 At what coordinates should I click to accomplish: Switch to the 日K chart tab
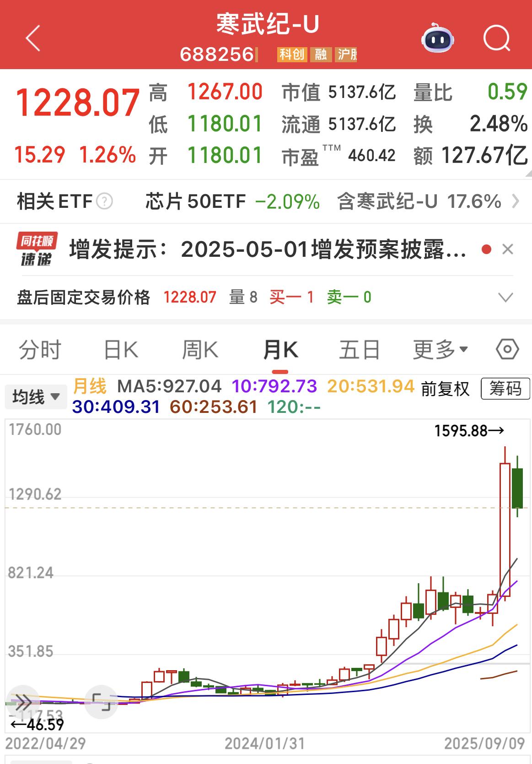[x=121, y=350]
